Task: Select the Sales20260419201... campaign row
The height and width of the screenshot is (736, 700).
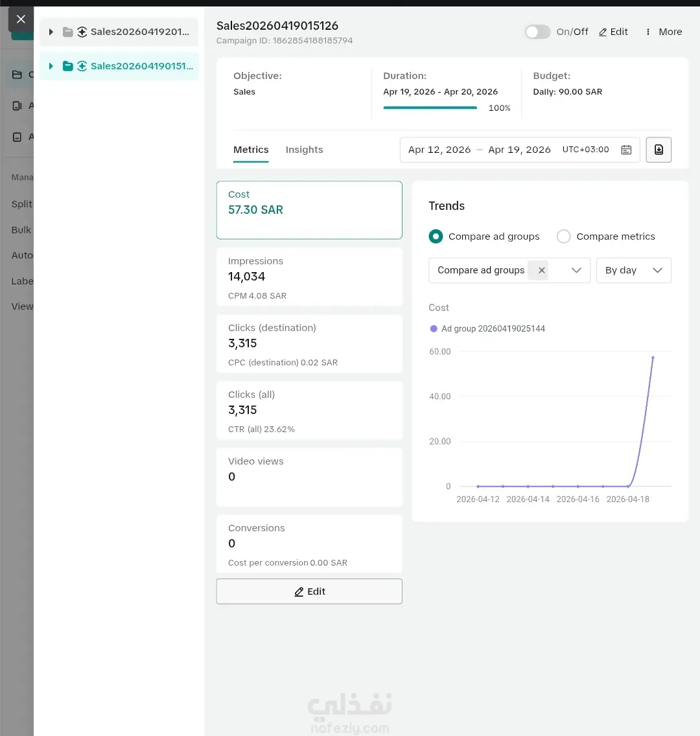Action: click(119, 32)
